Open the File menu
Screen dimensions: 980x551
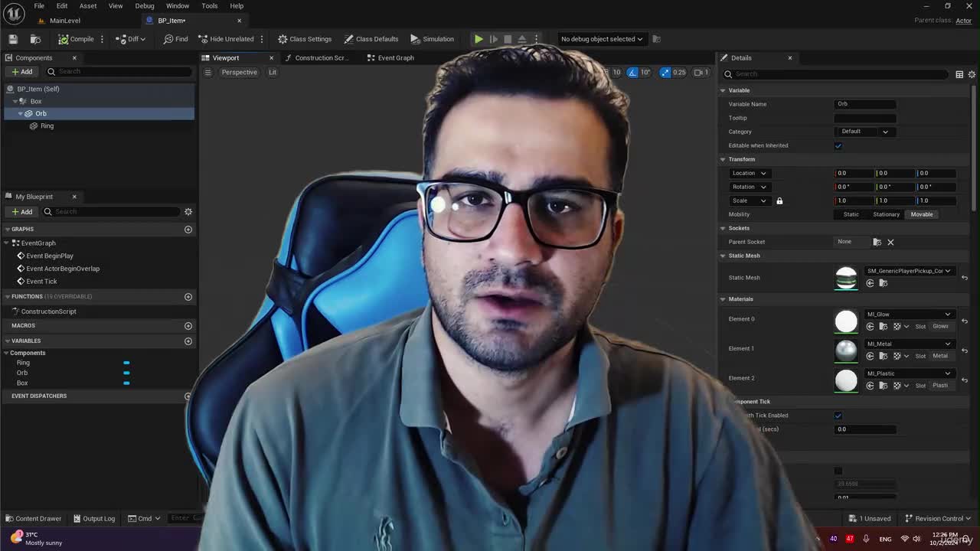click(39, 6)
